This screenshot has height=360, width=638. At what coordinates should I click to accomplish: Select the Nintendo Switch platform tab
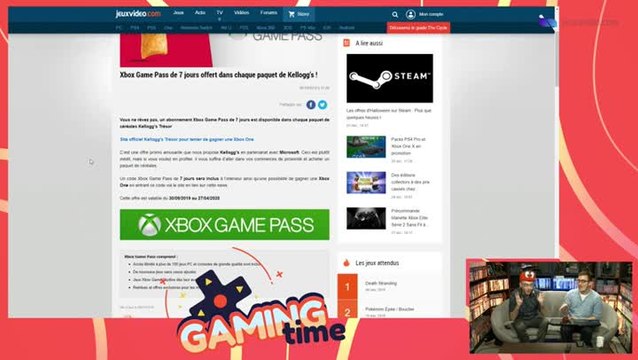point(197,28)
